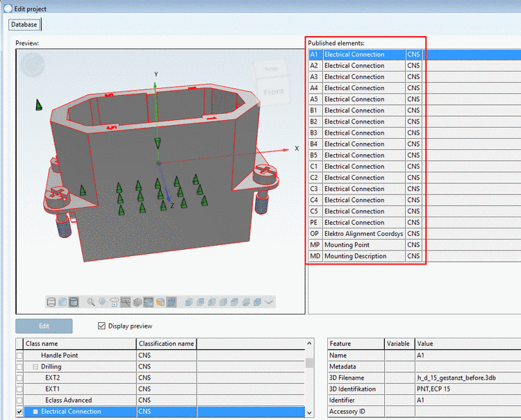
Task: Click the zoom magnifier icon in preview toolbar
Action: click(91, 302)
